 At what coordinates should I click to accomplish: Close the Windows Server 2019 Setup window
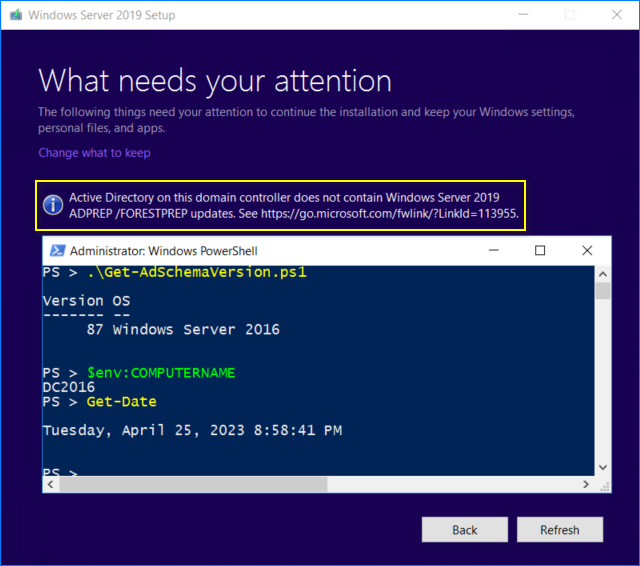pos(617,15)
